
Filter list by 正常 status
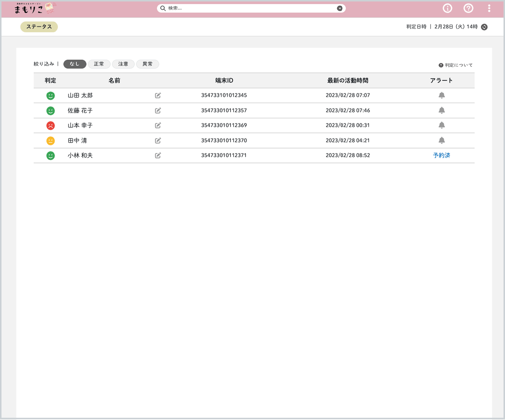pos(99,64)
